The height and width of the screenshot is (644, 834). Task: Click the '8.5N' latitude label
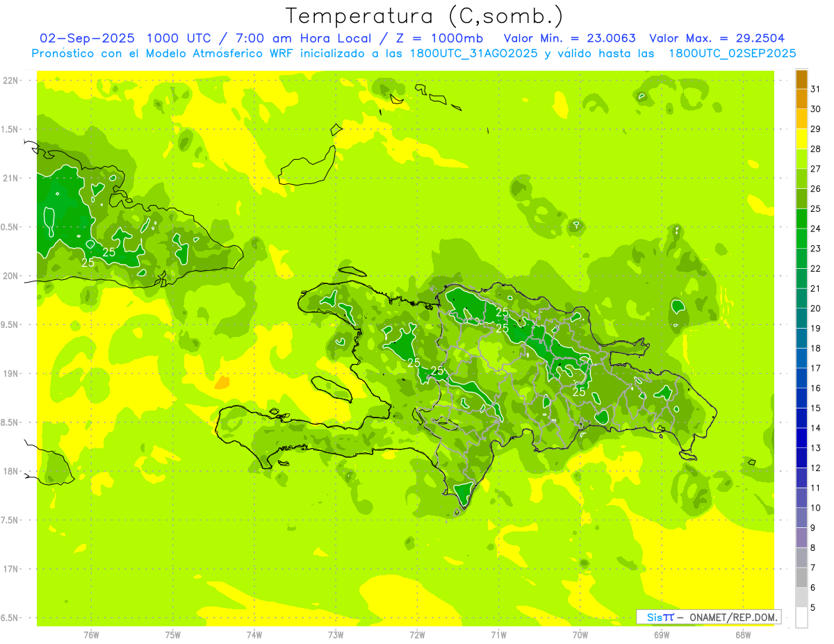coord(10,422)
